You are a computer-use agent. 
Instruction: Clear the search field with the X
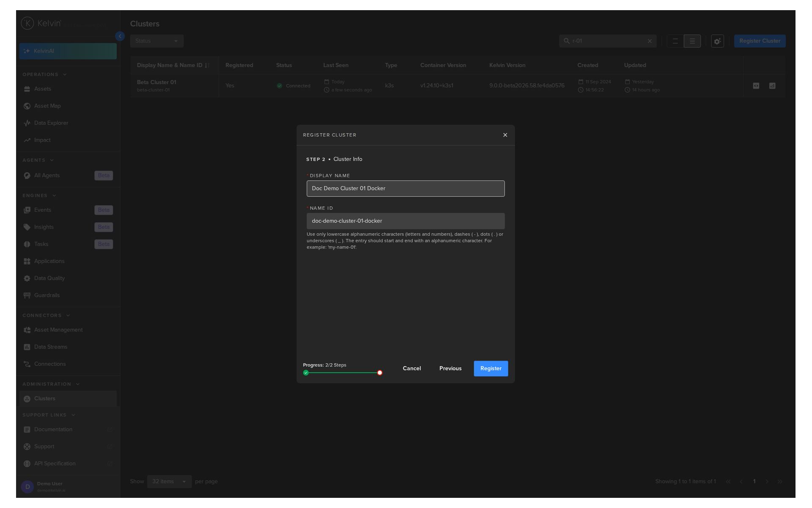pos(650,41)
